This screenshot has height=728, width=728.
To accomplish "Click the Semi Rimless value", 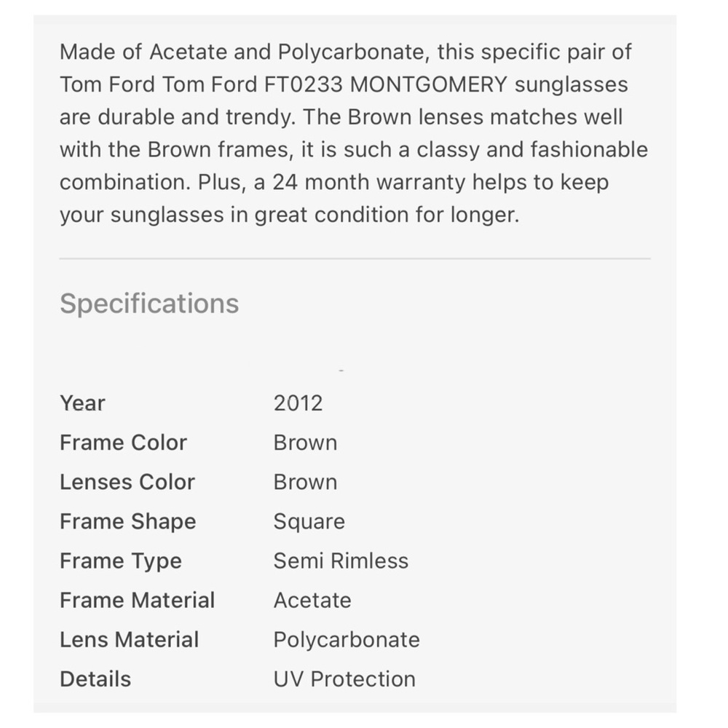I will click(x=341, y=561).
